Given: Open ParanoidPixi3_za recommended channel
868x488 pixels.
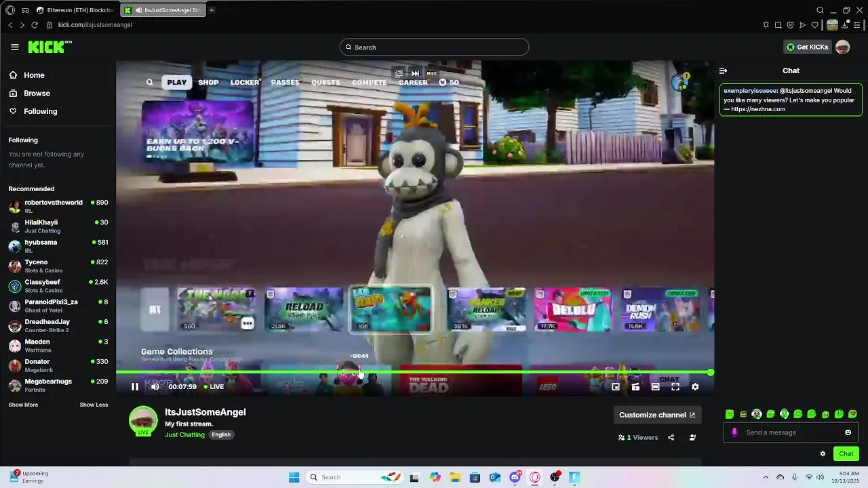Looking at the screenshot, I should click(x=58, y=306).
